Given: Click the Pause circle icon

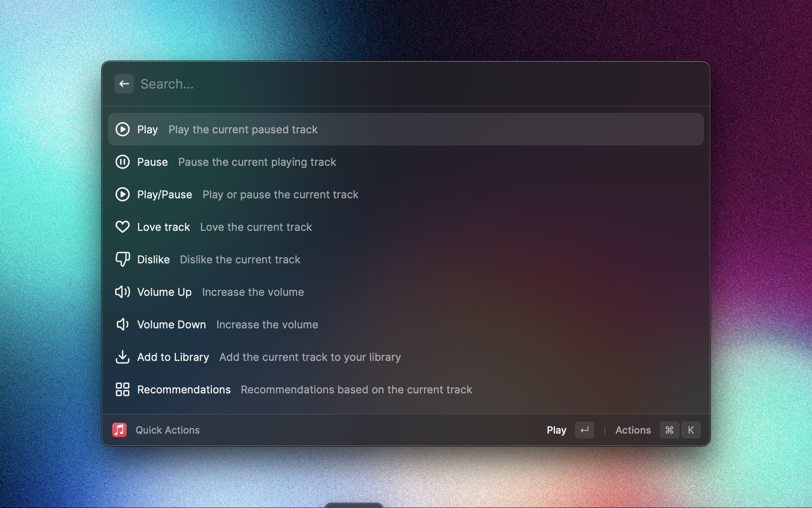Looking at the screenshot, I should [x=122, y=162].
